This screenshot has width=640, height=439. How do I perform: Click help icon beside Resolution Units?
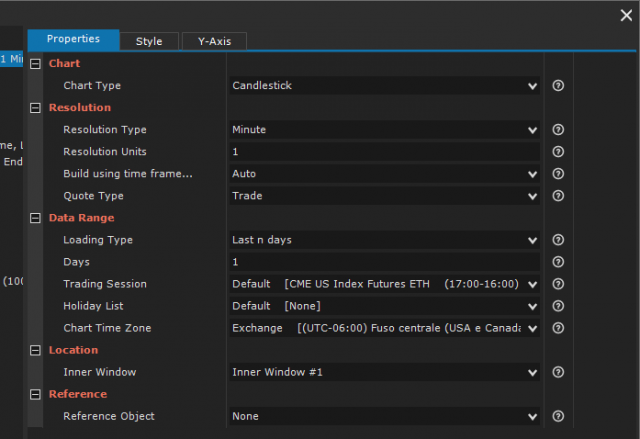click(558, 152)
